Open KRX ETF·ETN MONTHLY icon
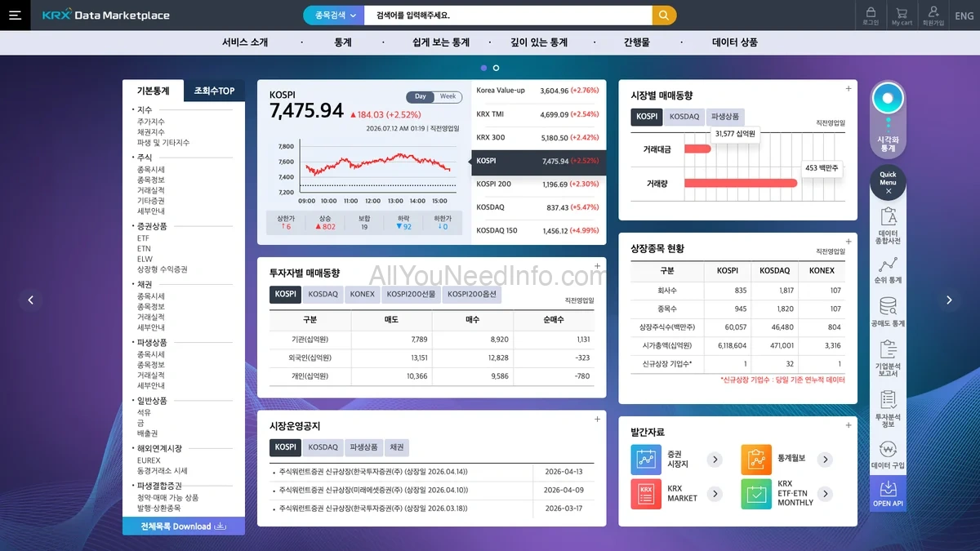Viewport: 980px width, 551px height. [756, 494]
